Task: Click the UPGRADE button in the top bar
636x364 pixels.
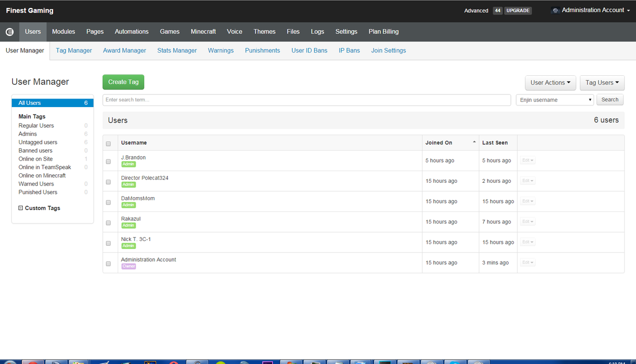Action: coord(517,11)
